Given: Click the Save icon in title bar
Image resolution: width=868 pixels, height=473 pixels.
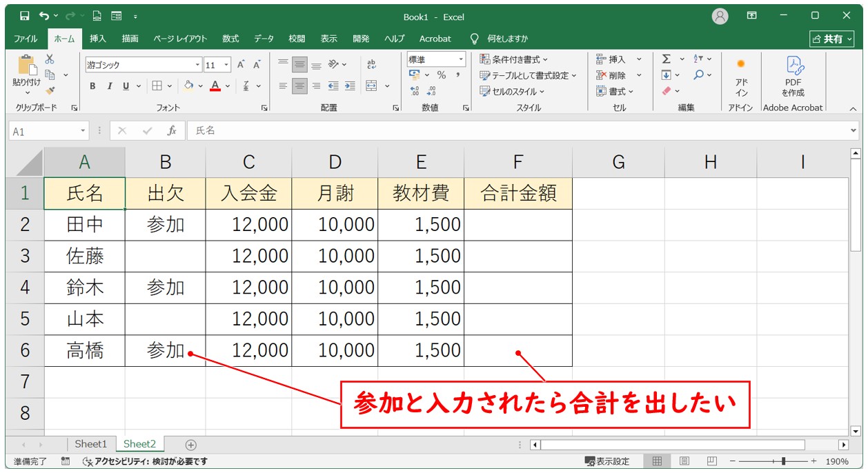Looking at the screenshot, I should coord(24,16).
